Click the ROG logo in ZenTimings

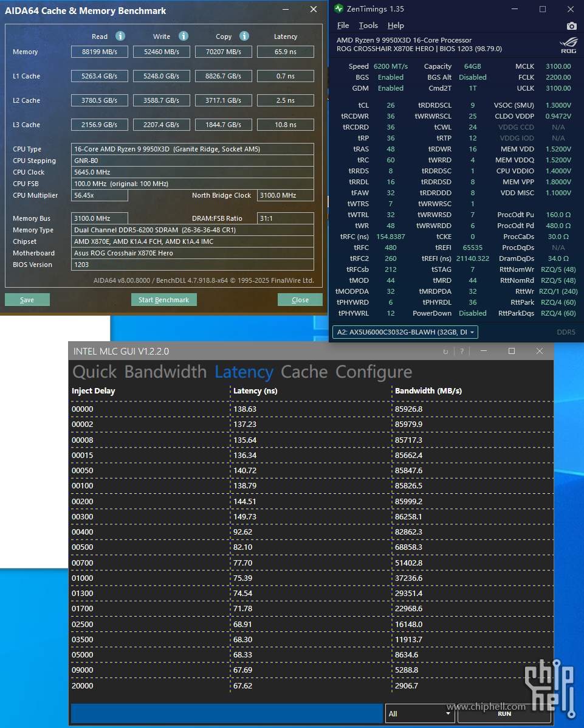[568, 45]
